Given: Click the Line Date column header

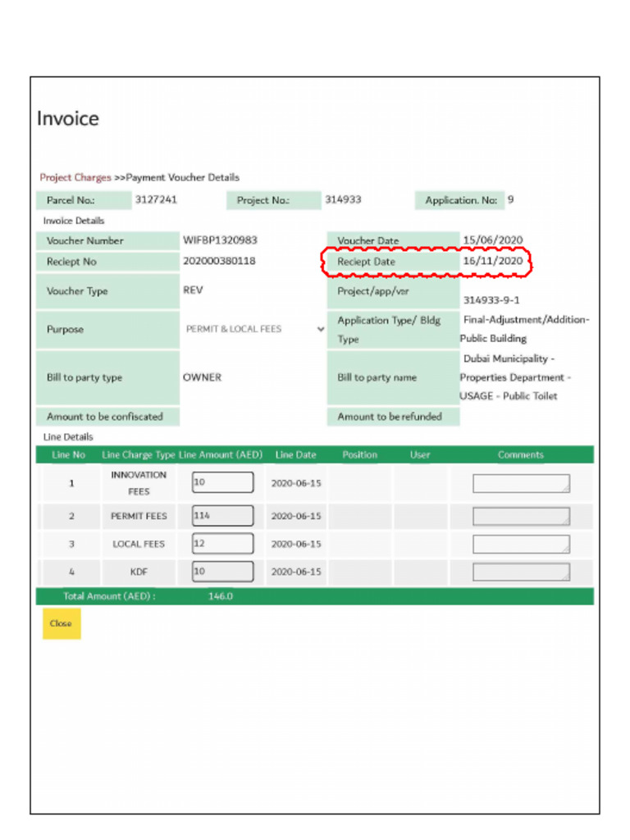Looking at the screenshot, I should click(x=295, y=454).
